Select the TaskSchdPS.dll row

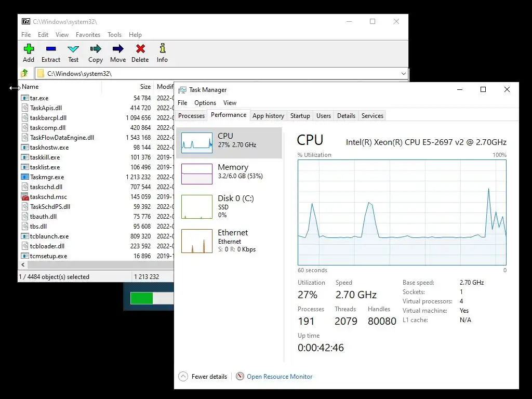coord(97,207)
